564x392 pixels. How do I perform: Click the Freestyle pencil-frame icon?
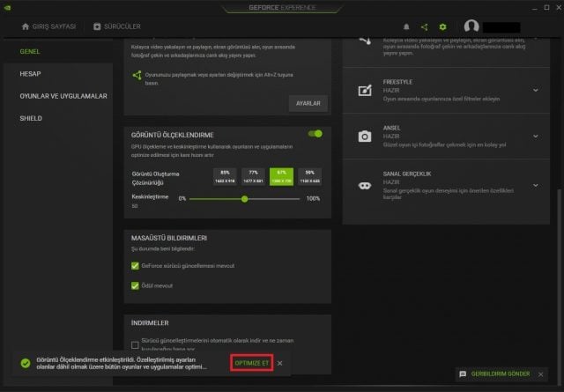(365, 90)
